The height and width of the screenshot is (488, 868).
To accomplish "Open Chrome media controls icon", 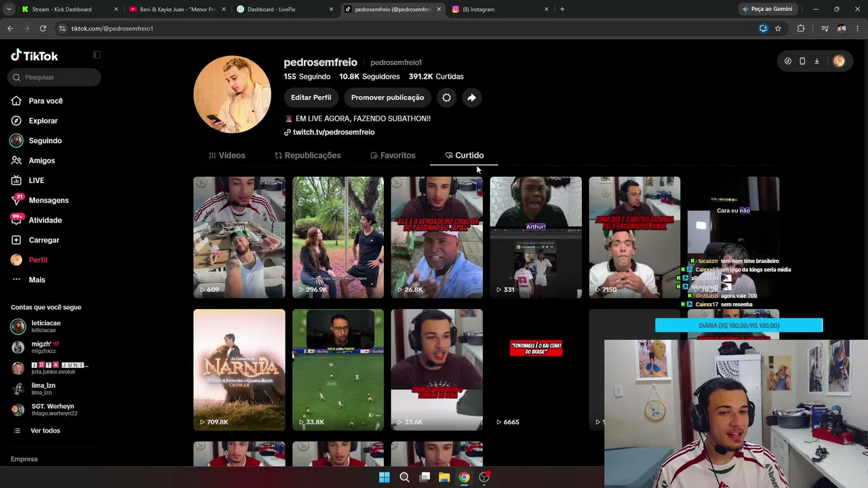I will click(825, 28).
